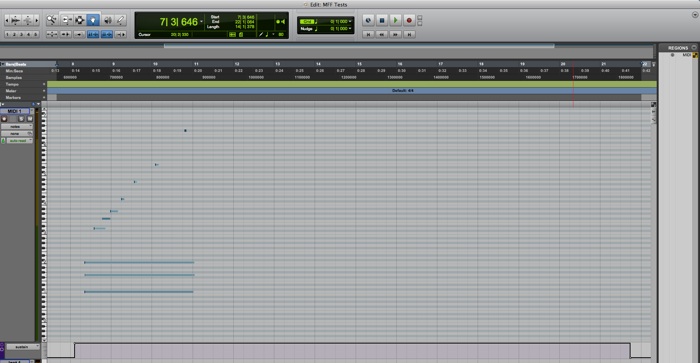The image size is (700, 363).
Task: Start playback with green Play button
Action: 395,20
